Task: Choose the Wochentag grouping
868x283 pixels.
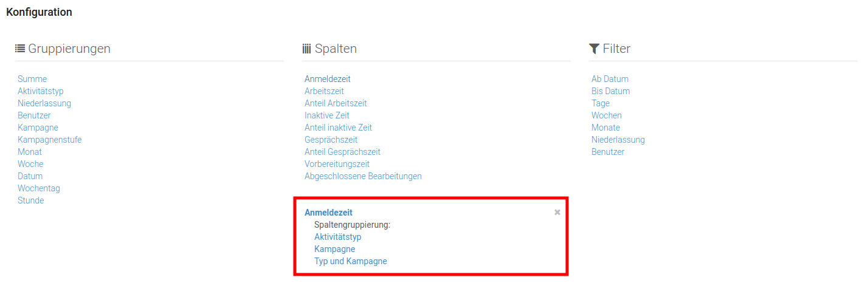Action: coord(39,188)
